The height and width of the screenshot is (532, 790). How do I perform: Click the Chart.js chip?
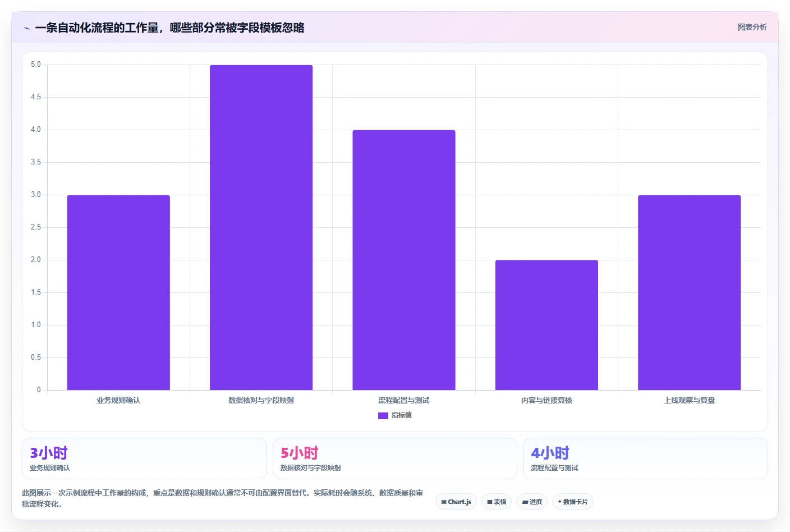coord(456,502)
